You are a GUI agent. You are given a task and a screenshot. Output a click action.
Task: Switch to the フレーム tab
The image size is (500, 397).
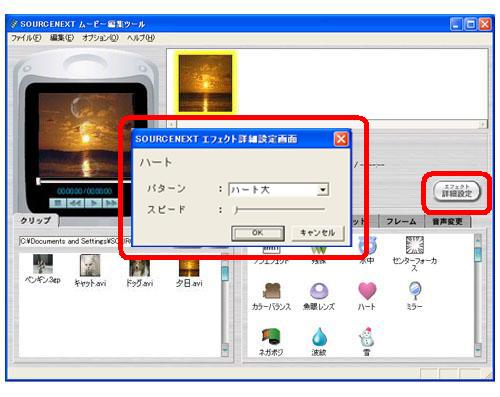(401, 221)
